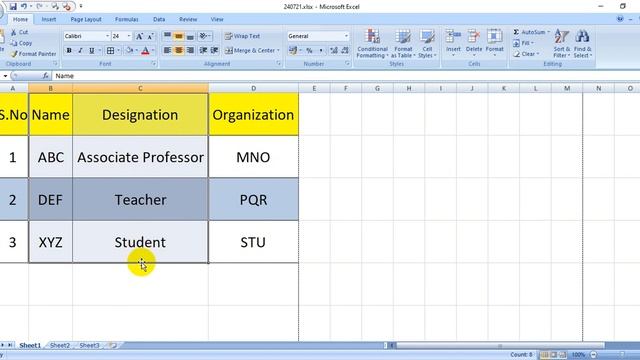Toggle Center horizontal alignment
Screen dimensions: 640x360
pos(178,51)
